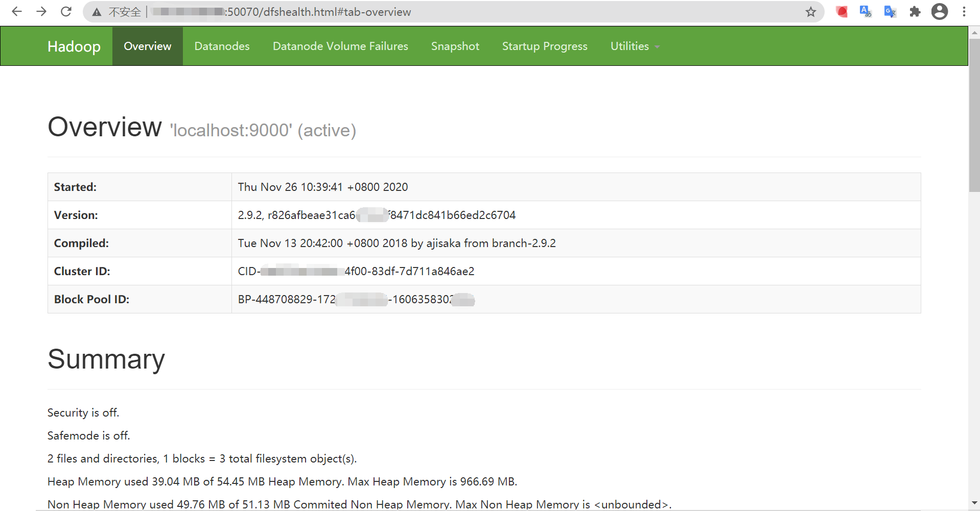Image resolution: width=980 pixels, height=511 pixels.
Task: Click the 'Thu Nov 26 10:39:41 +0800 2020' value
Action: tap(323, 187)
